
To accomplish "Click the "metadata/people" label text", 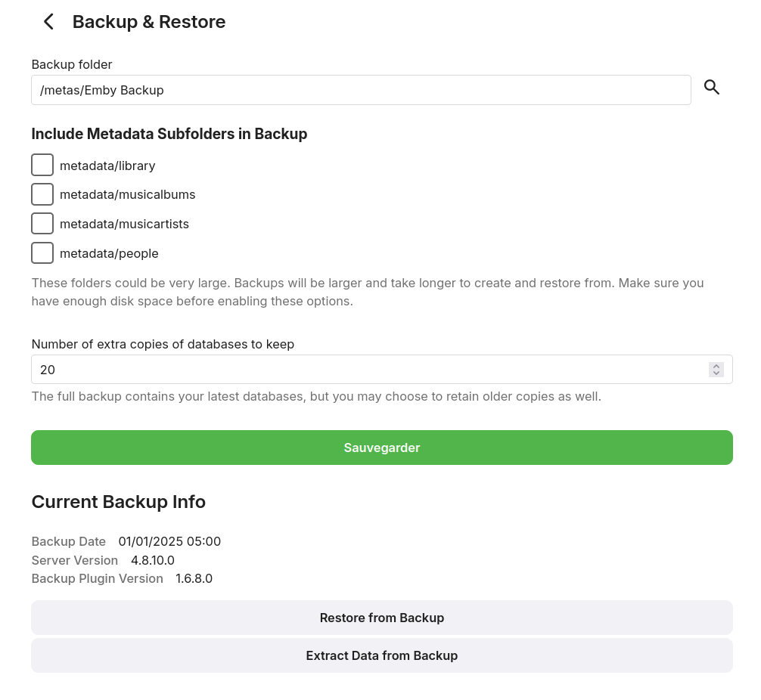I will pyautogui.click(x=109, y=253).
